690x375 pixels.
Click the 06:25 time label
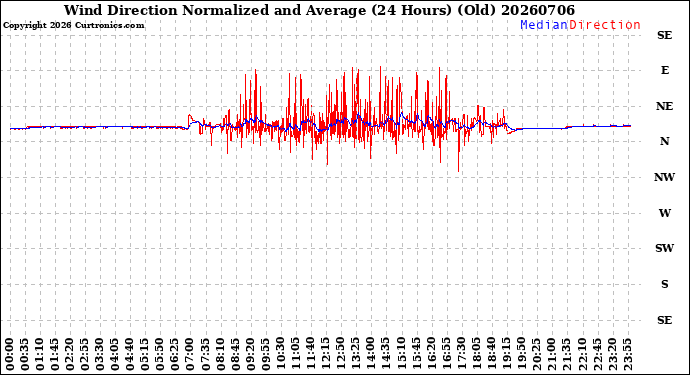click(x=175, y=355)
